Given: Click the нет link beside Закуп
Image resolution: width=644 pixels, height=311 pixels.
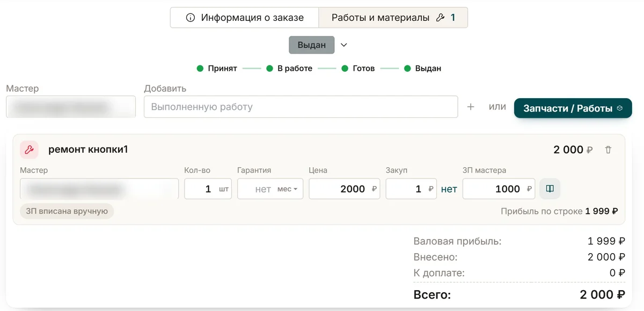Looking at the screenshot, I should pos(449,189).
